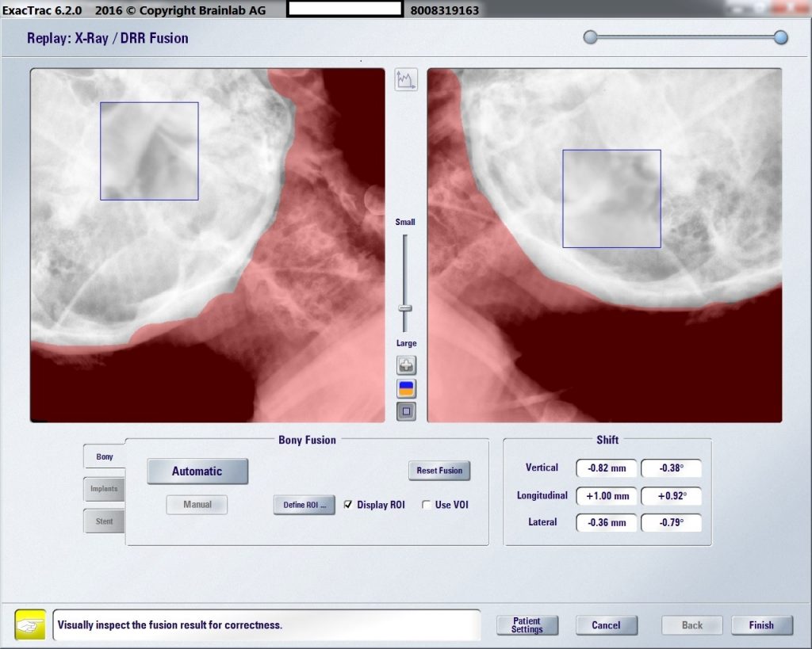Screen dimensions: 812x649
Task: Open Patient Settings
Action: pos(527,625)
